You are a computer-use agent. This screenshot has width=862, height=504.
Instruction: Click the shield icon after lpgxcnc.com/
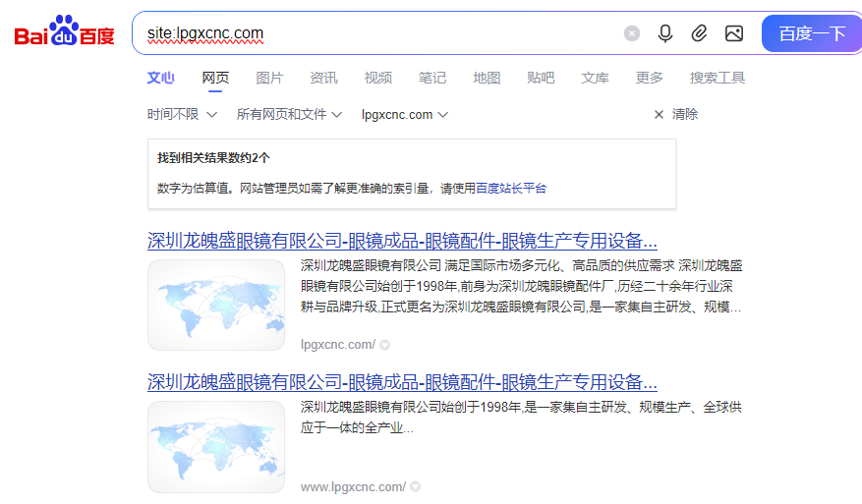pos(385,345)
